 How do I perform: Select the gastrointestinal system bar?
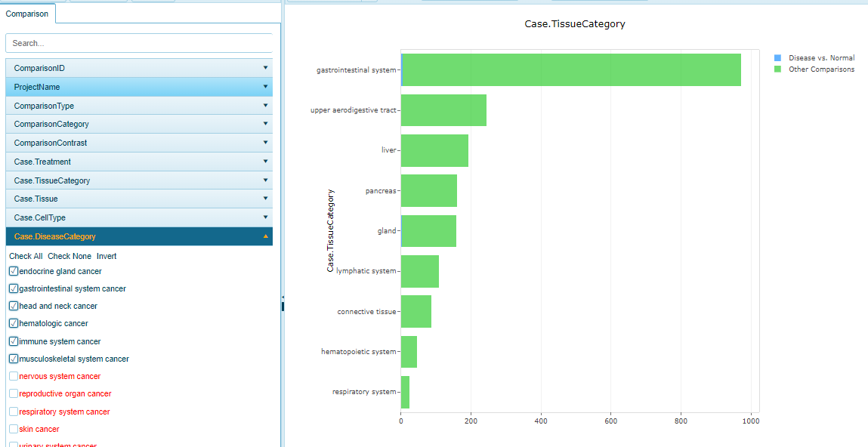click(570, 69)
